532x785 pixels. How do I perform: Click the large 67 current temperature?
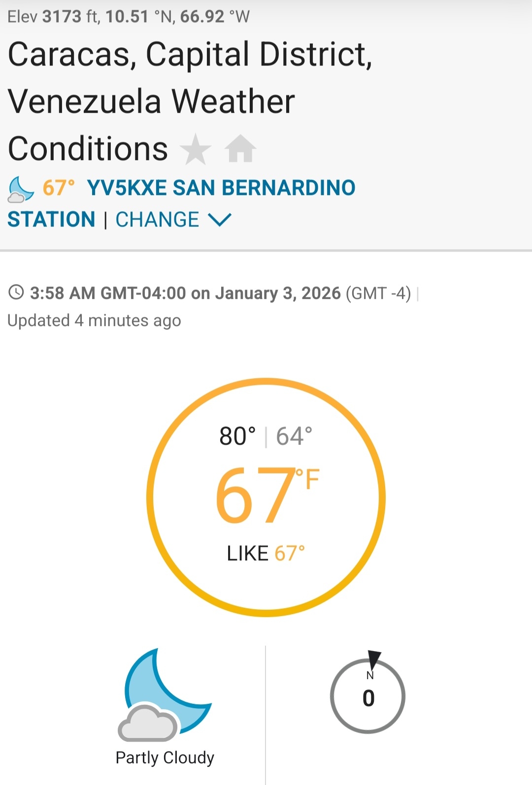point(255,495)
